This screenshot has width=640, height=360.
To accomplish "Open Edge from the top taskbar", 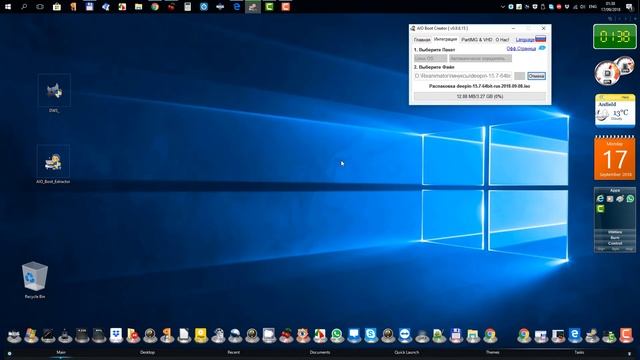I will coord(236,7).
